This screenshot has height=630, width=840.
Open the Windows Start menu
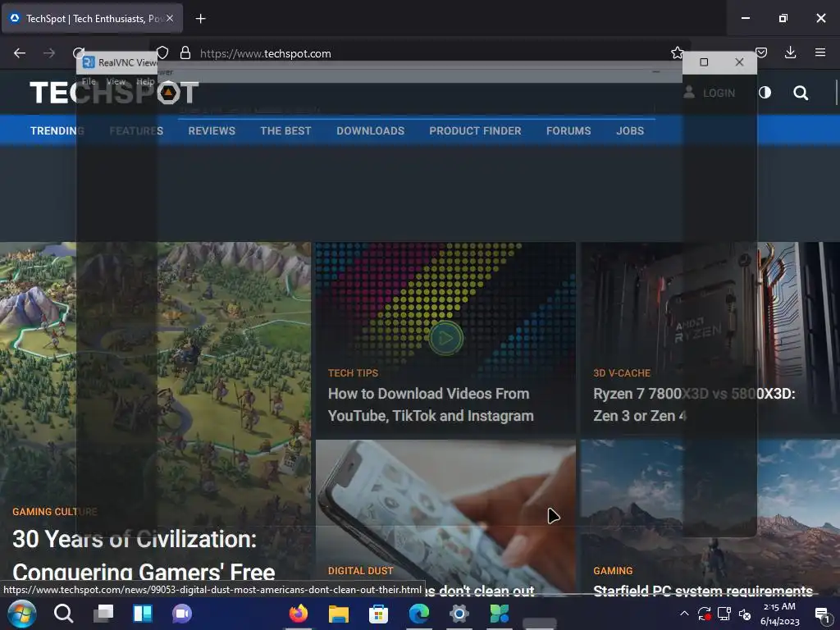click(x=22, y=614)
